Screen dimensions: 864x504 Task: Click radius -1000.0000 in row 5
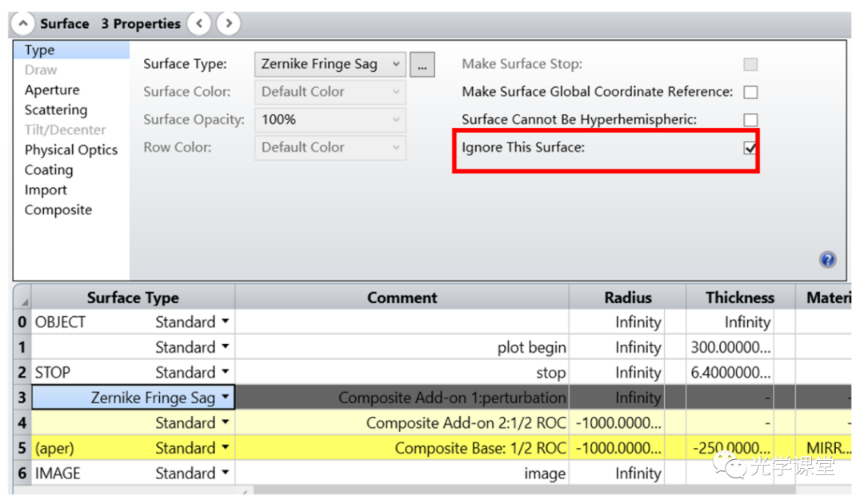pyautogui.click(x=617, y=448)
